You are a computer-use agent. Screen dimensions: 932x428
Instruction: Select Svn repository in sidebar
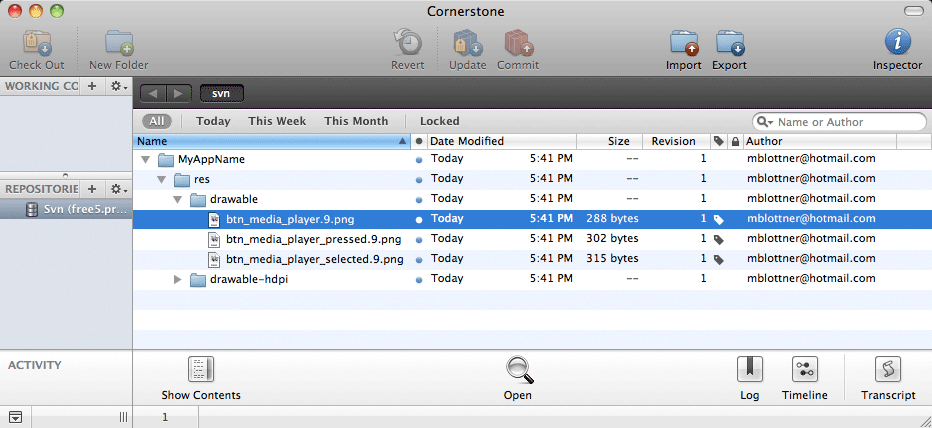pos(66,209)
